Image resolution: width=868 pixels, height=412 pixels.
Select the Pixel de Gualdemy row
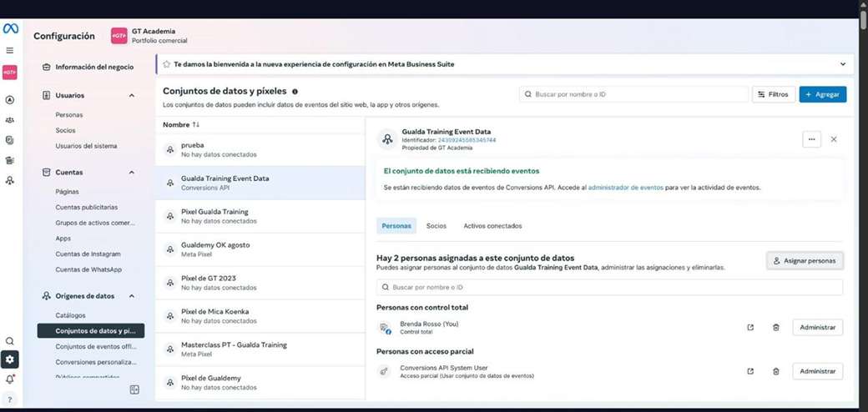(260, 382)
